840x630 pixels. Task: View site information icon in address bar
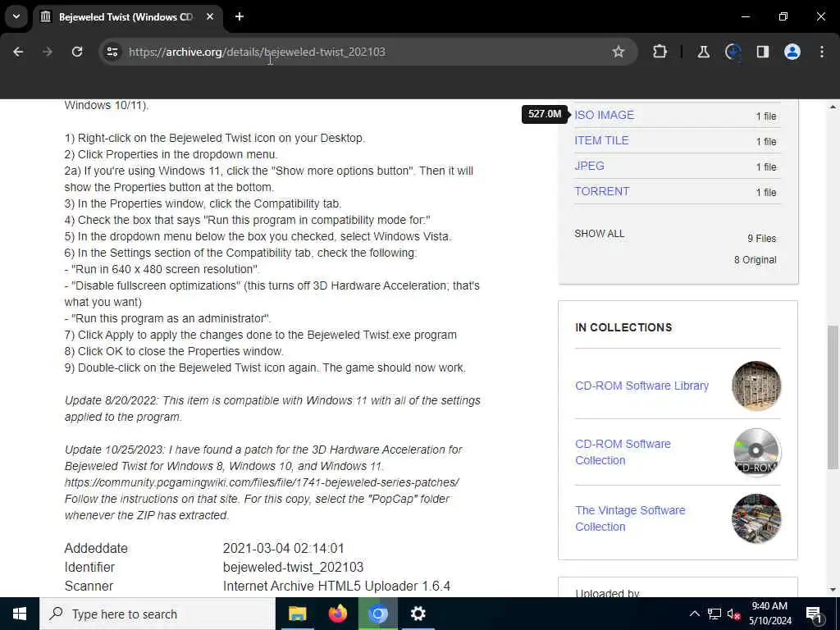[112, 52]
